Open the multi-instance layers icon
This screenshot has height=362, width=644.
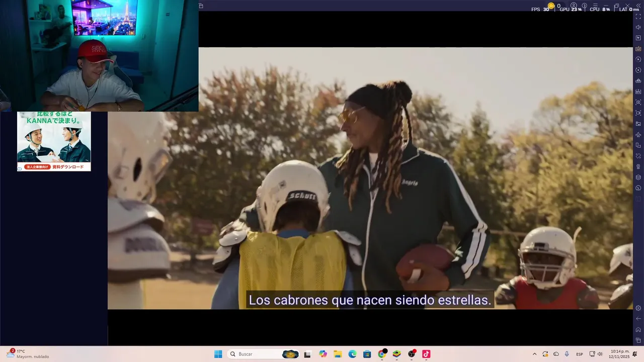(638, 177)
